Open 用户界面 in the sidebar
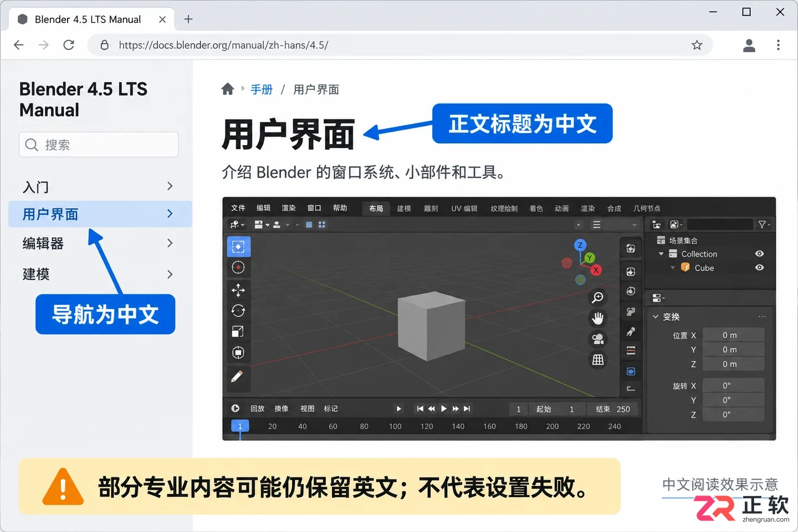The image size is (798, 532). point(100,214)
